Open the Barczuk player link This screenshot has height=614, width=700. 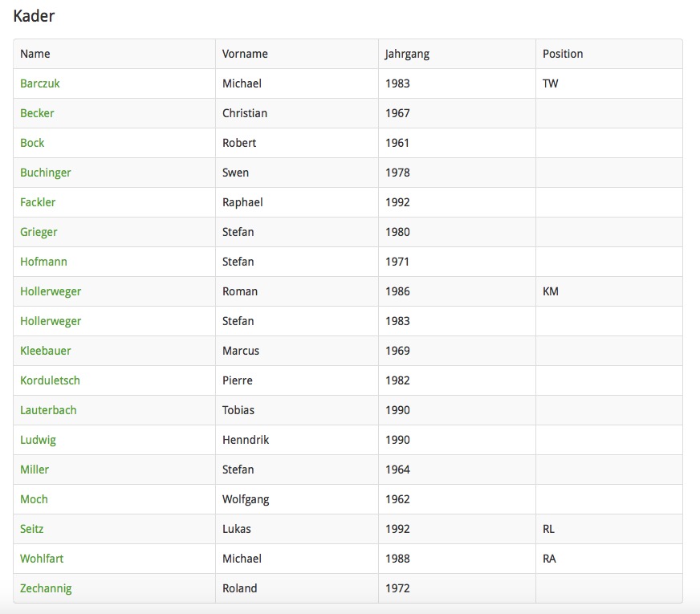(x=40, y=83)
